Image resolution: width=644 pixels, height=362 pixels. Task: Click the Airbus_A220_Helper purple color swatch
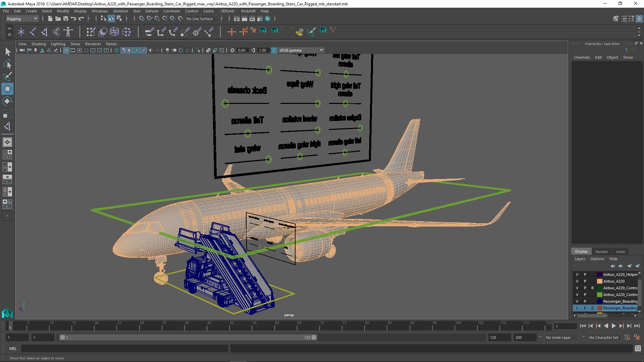pyautogui.click(x=599, y=275)
